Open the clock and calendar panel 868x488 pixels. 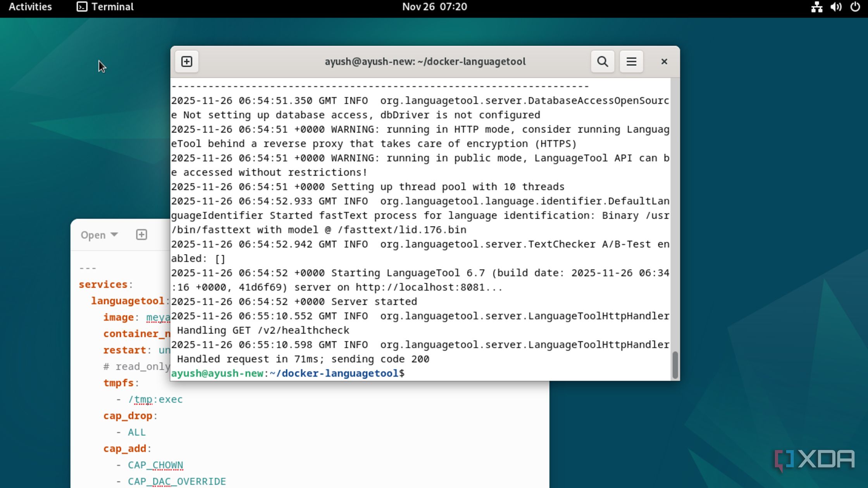tap(434, 7)
